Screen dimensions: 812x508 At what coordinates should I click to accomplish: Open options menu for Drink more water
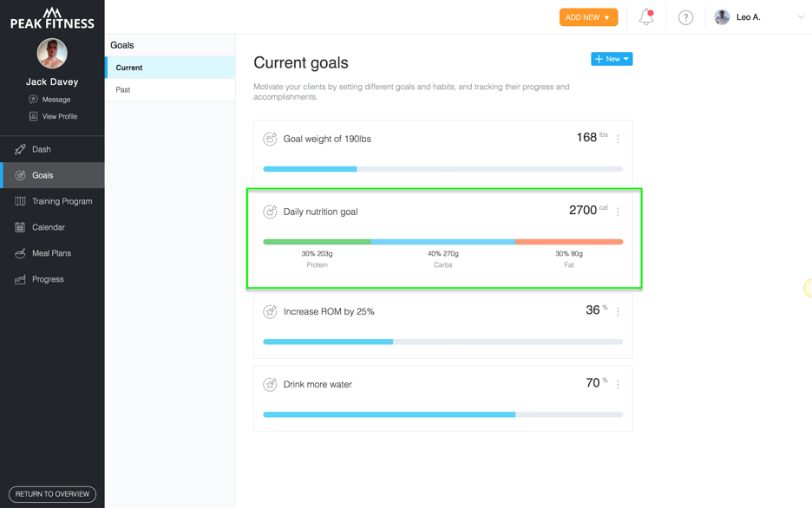pyautogui.click(x=618, y=384)
